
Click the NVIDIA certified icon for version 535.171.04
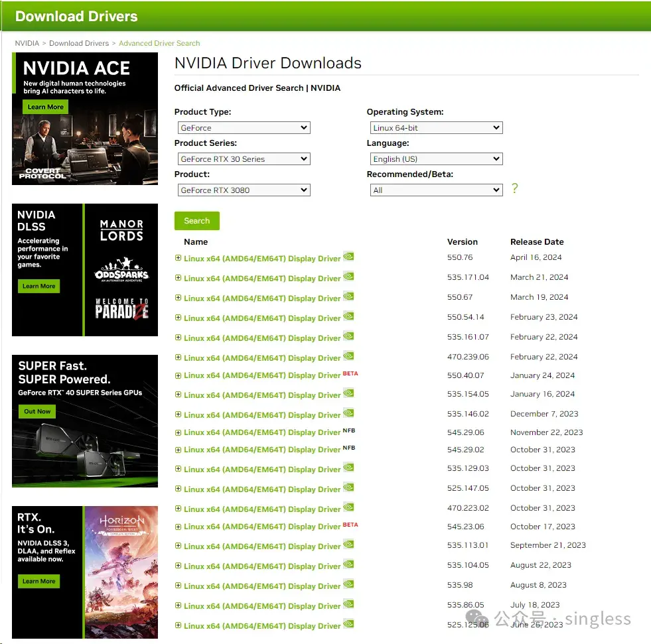point(348,277)
